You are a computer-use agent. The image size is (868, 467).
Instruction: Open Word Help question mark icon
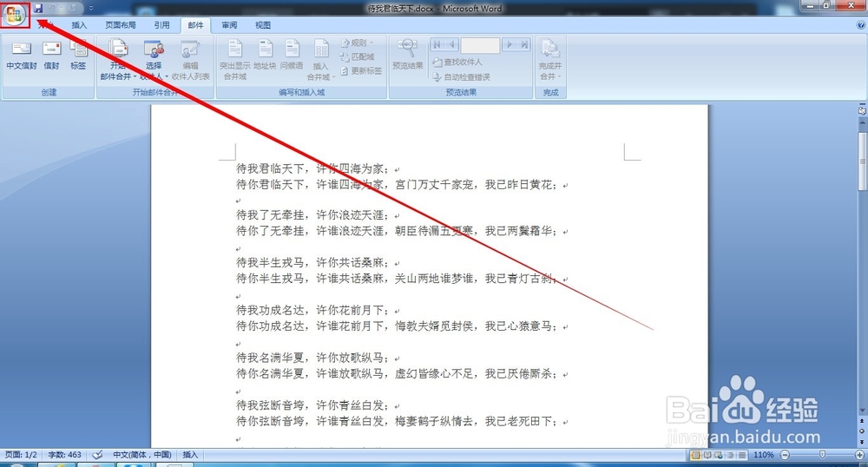pyautogui.click(x=861, y=25)
